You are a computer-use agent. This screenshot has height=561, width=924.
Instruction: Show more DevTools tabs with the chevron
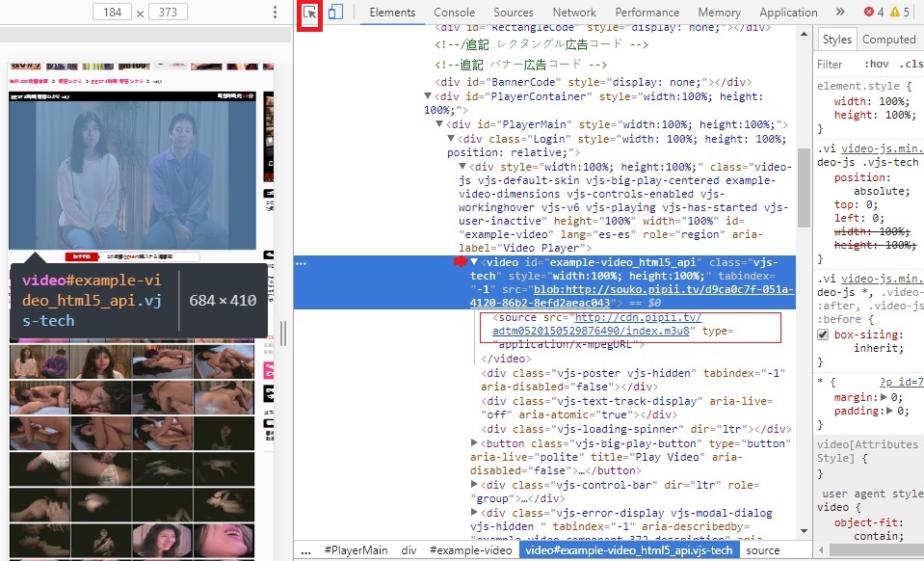point(840,12)
